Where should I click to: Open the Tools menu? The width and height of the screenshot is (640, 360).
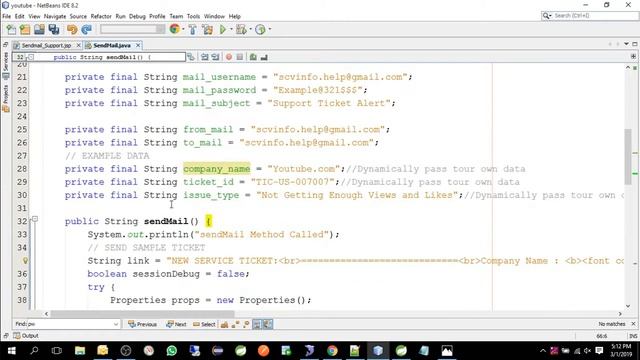(x=193, y=16)
